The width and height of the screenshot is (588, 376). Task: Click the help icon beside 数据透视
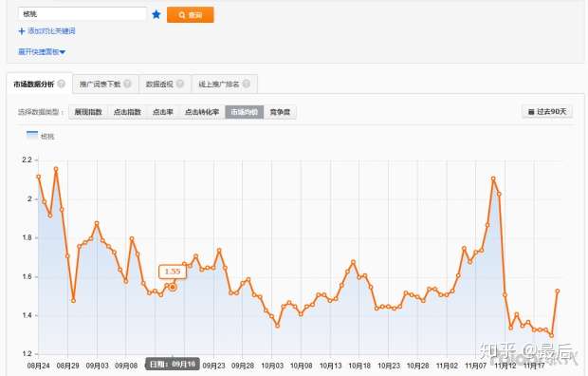pyautogui.click(x=180, y=84)
